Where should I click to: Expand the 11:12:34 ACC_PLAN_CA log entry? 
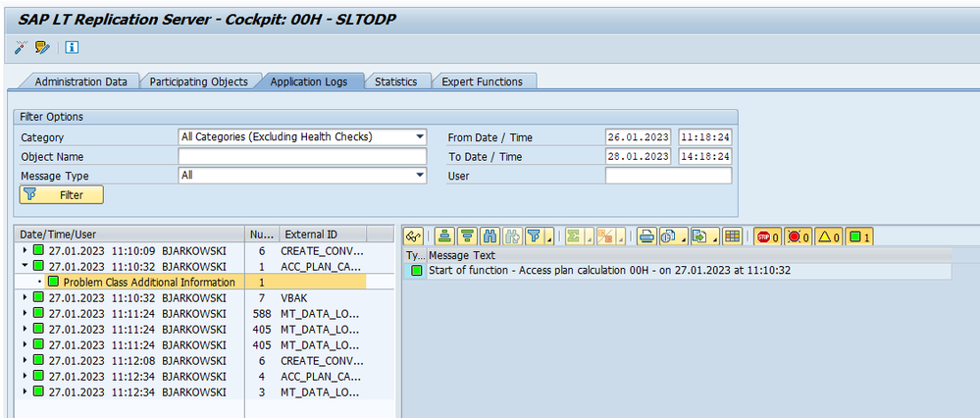25,376
